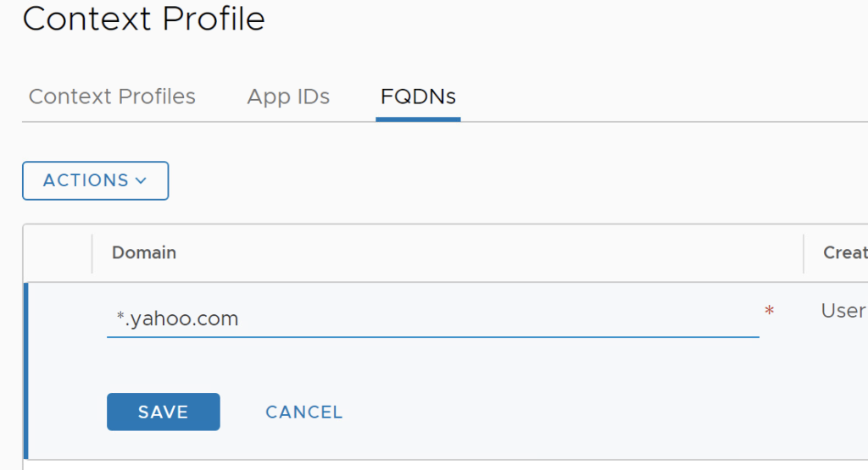Viewport: 868px width, 470px height.
Task: Click blue edit-row indicator bar at left
Action: click(26, 370)
